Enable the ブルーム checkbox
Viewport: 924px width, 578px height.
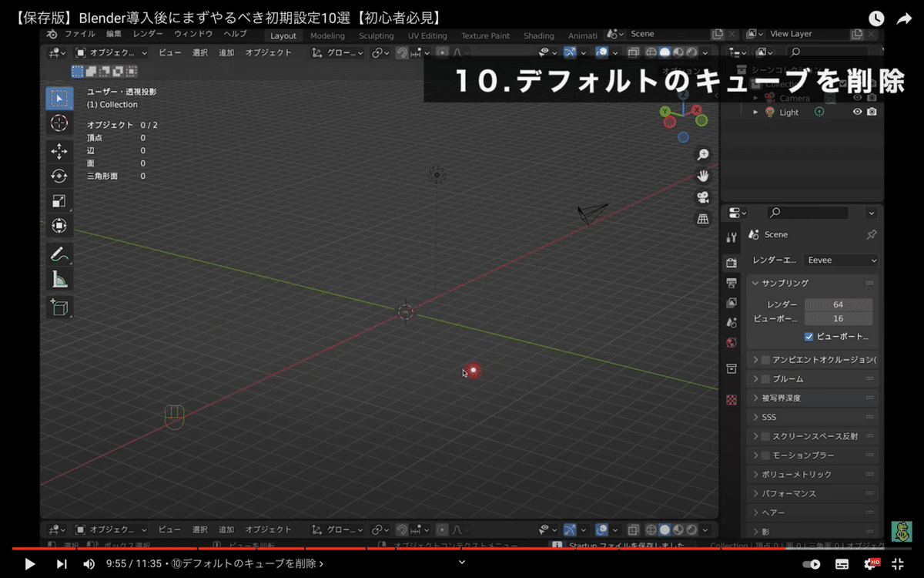click(x=765, y=379)
